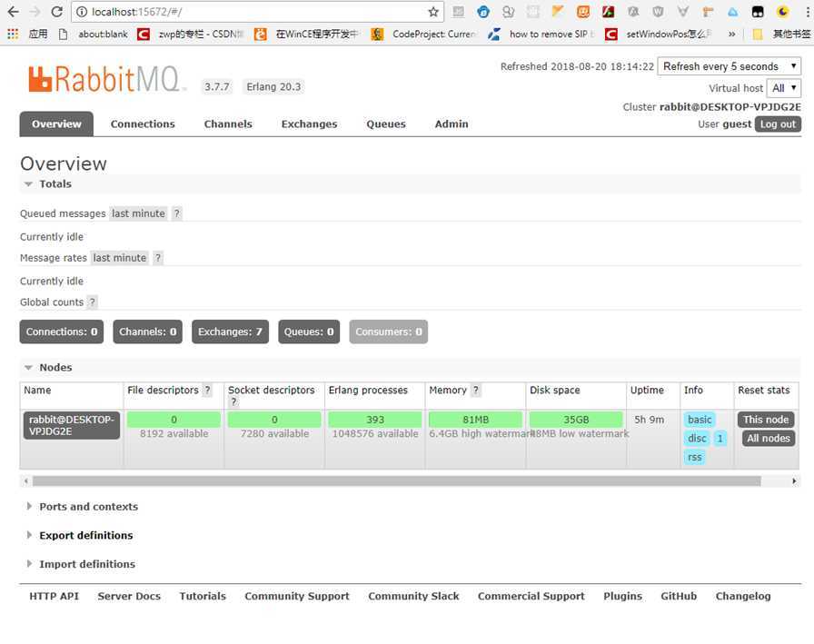Switch to the Queues tab

pyautogui.click(x=386, y=124)
